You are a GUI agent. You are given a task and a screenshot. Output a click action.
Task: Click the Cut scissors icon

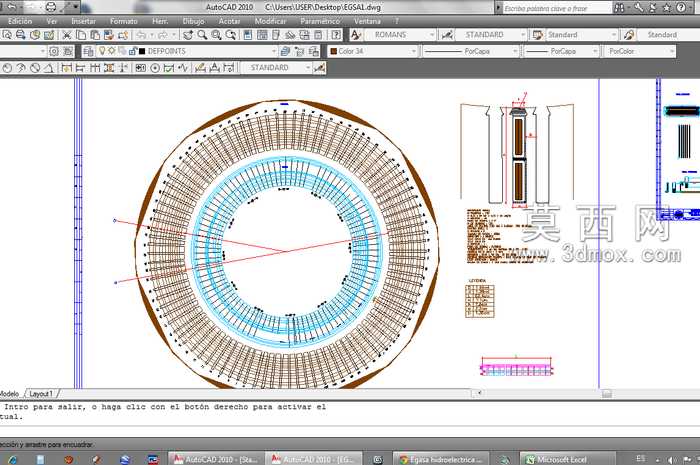(67, 35)
